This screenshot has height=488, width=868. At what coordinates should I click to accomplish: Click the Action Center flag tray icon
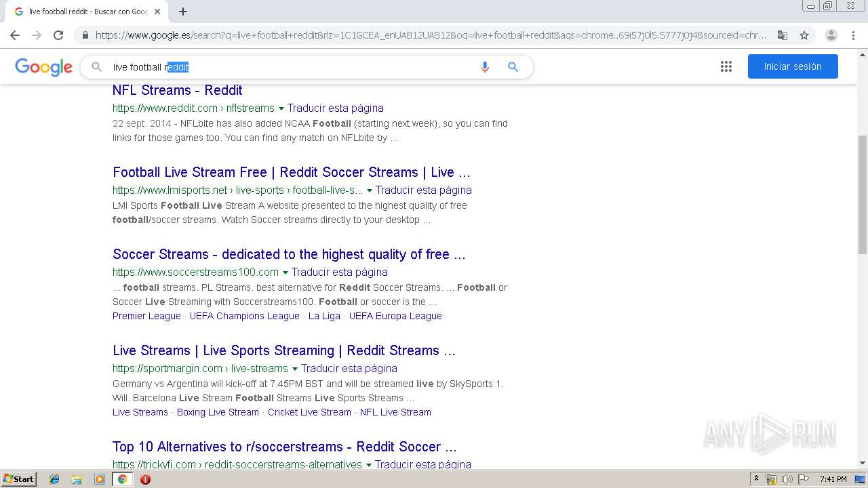tap(803, 479)
